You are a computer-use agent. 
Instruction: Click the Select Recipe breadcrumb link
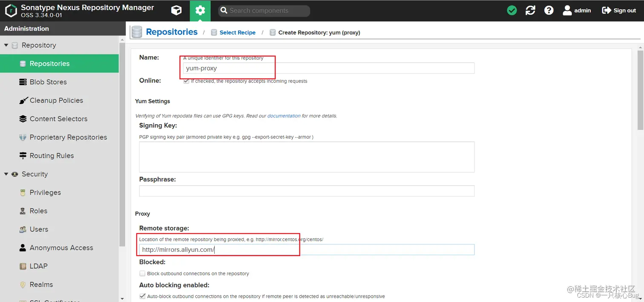[x=238, y=32]
